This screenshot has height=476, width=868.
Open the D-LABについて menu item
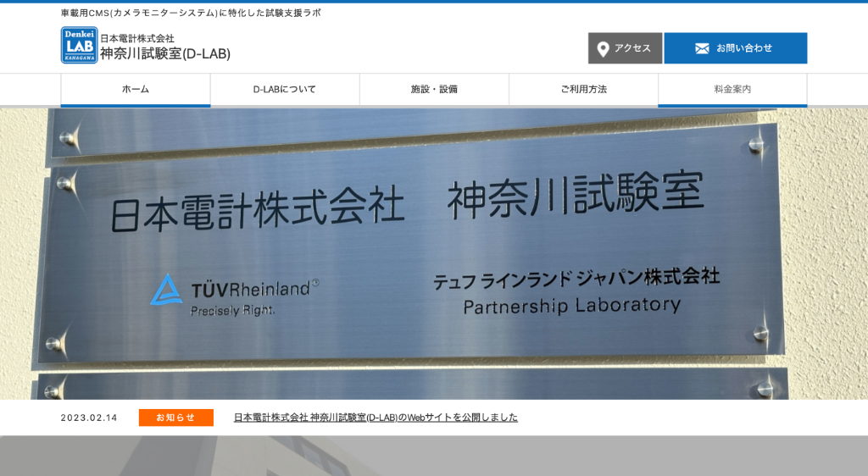285,89
